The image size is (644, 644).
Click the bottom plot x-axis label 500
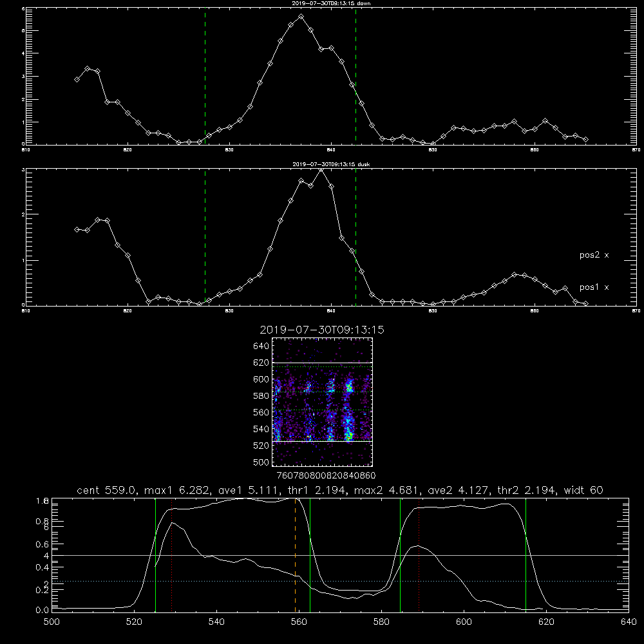click(52, 622)
